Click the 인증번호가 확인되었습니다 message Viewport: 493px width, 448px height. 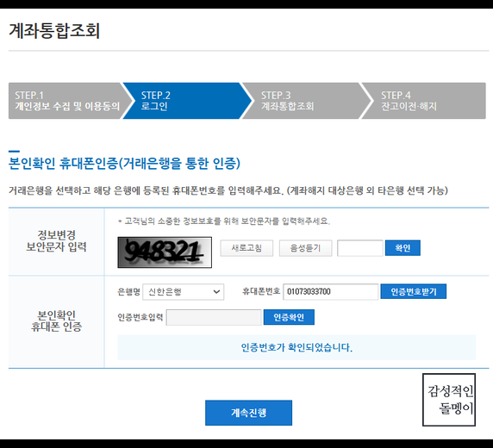pos(296,347)
